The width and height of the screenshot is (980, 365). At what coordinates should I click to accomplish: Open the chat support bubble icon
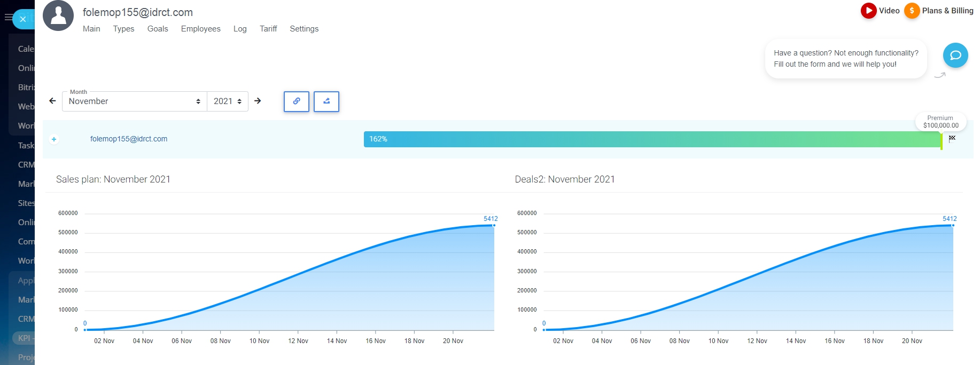point(955,55)
